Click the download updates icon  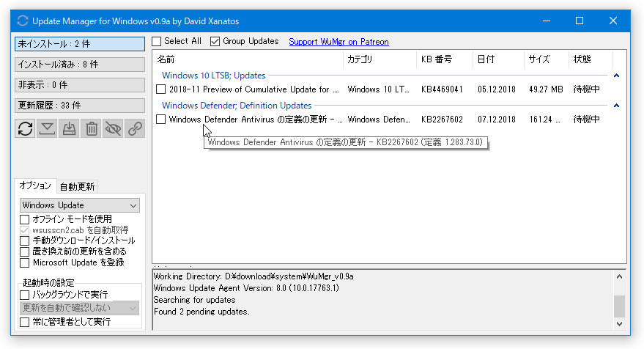(47, 128)
